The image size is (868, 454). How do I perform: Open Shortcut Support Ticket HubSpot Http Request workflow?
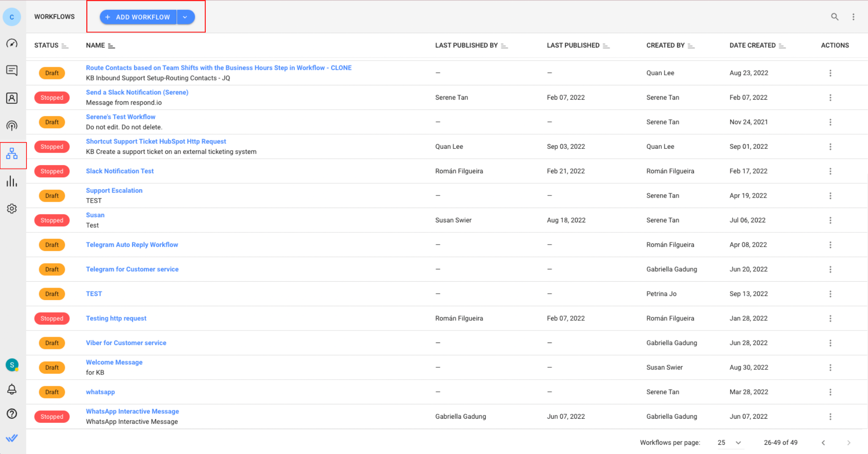(x=155, y=142)
